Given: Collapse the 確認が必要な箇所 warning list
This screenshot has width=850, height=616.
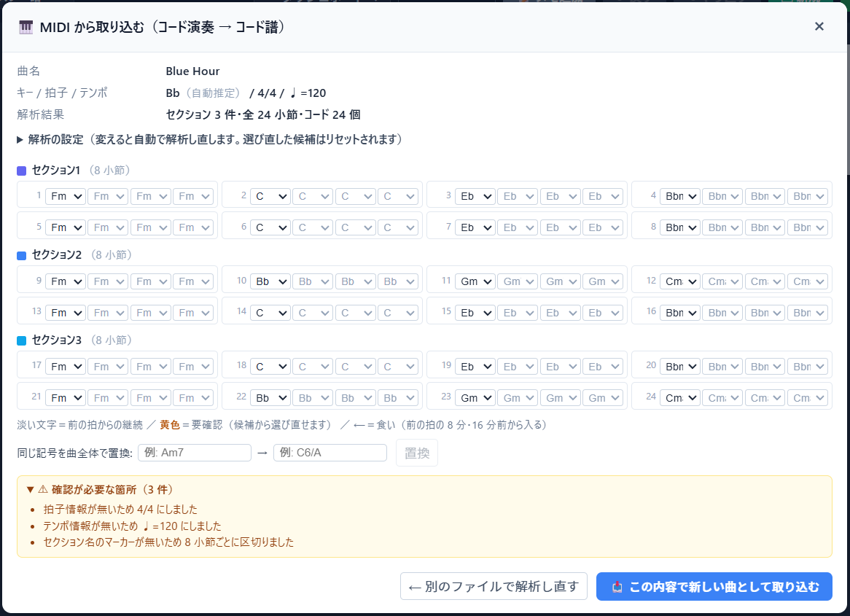Looking at the screenshot, I should pos(31,490).
